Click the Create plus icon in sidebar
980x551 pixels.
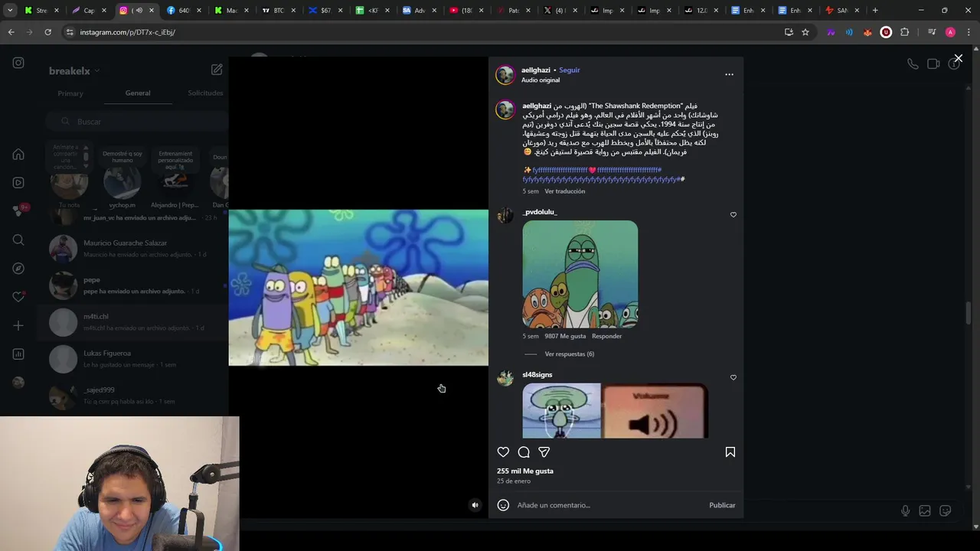click(x=18, y=326)
